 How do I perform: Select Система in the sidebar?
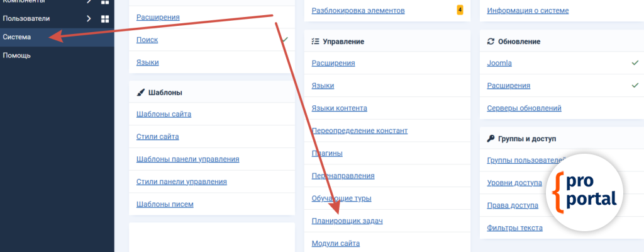click(x=17, y=37)
